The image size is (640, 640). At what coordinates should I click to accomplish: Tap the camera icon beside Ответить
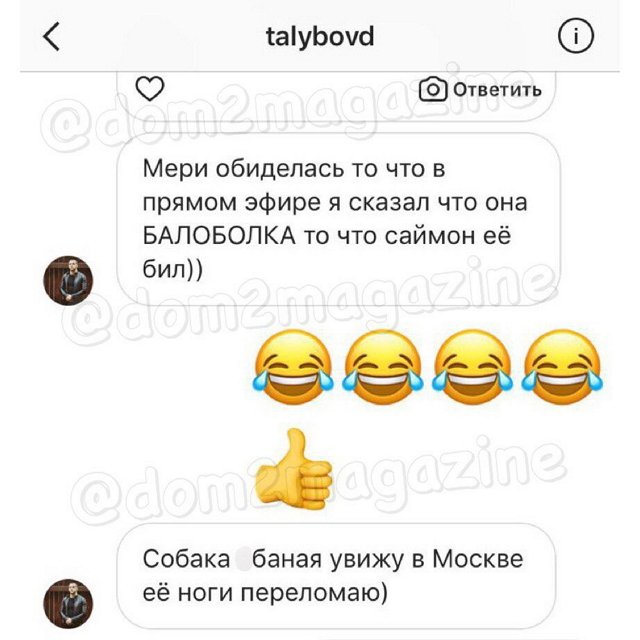(433, 89)
